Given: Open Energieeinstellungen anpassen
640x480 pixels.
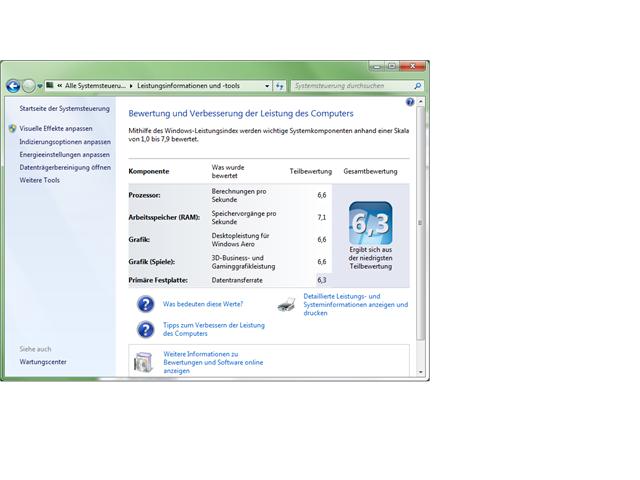Looking at the screenshot, I should (x=64, y=155).
